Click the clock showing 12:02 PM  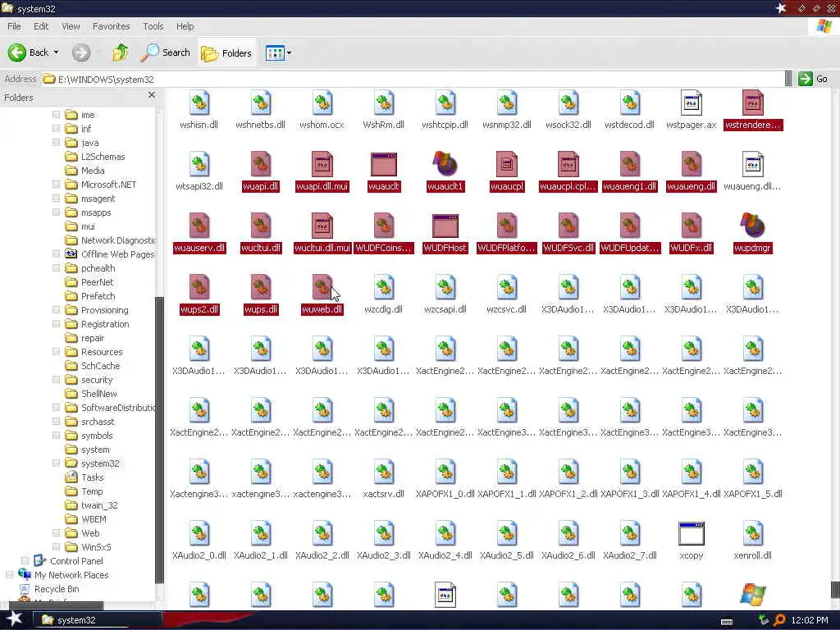pyautogui.click(x=810, y=620)
